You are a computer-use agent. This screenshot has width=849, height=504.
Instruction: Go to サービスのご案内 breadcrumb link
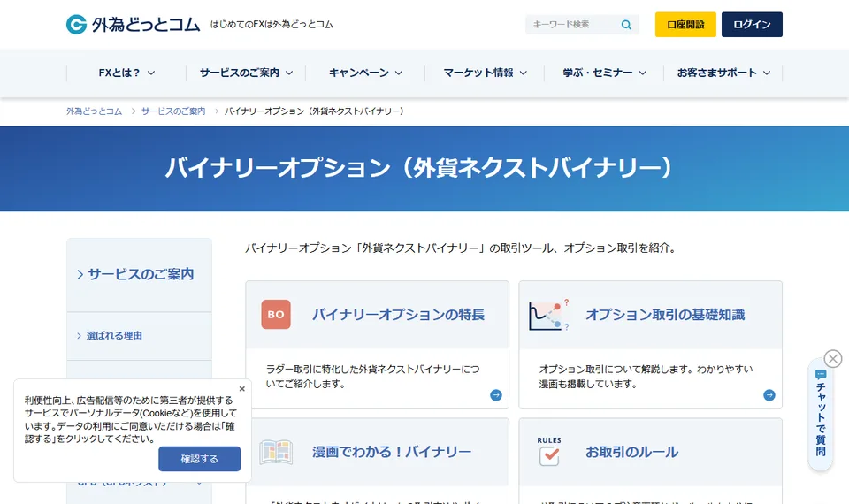click(173, 111)
